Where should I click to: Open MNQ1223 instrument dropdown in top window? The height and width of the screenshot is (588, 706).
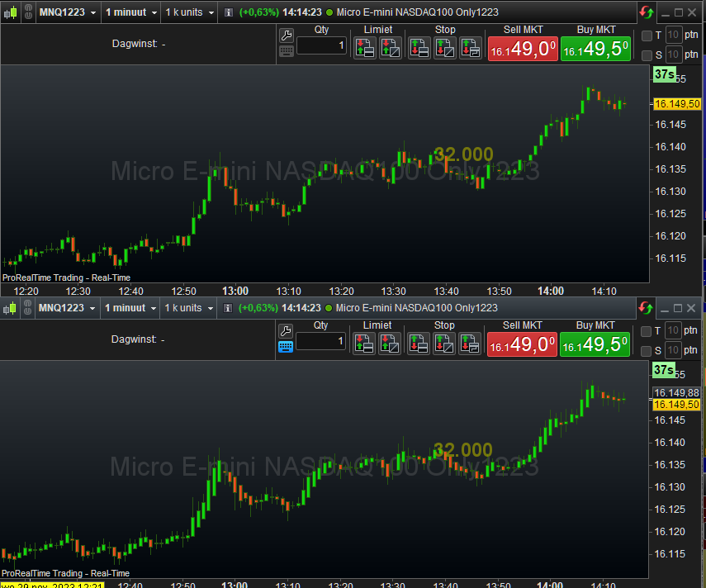click(x=68, y=12)
